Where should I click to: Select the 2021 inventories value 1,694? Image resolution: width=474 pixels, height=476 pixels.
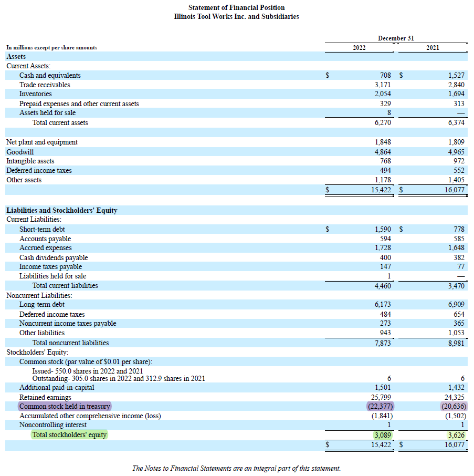[x=456, y=94]
